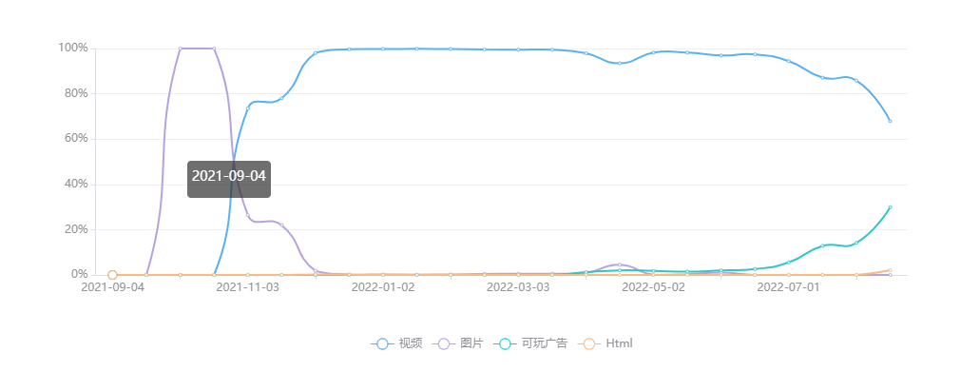Toggle the 视频 series legend icon
The image size is (980, 372).
(382, 343)
